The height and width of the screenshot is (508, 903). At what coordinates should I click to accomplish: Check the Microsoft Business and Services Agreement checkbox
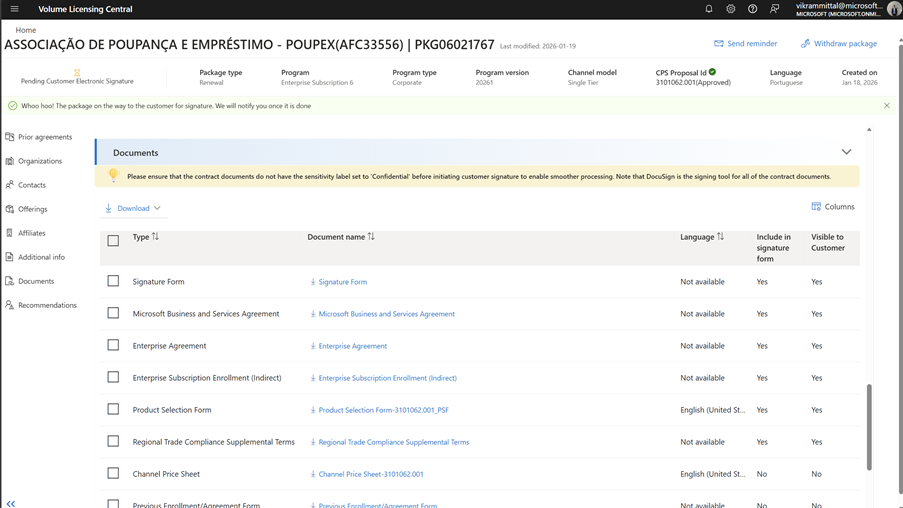click(113, 313)
